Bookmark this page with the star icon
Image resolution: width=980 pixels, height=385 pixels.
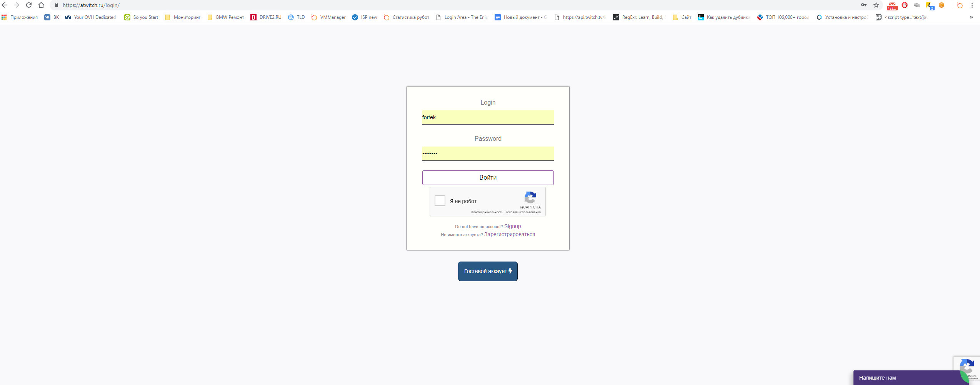point(876,5)
